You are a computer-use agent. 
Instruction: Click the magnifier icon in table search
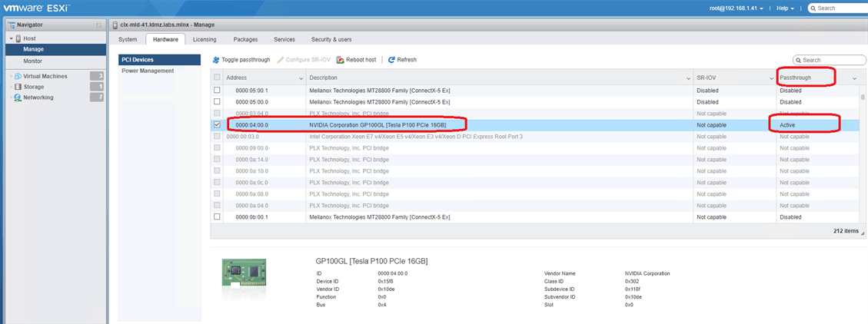[799, 60]
